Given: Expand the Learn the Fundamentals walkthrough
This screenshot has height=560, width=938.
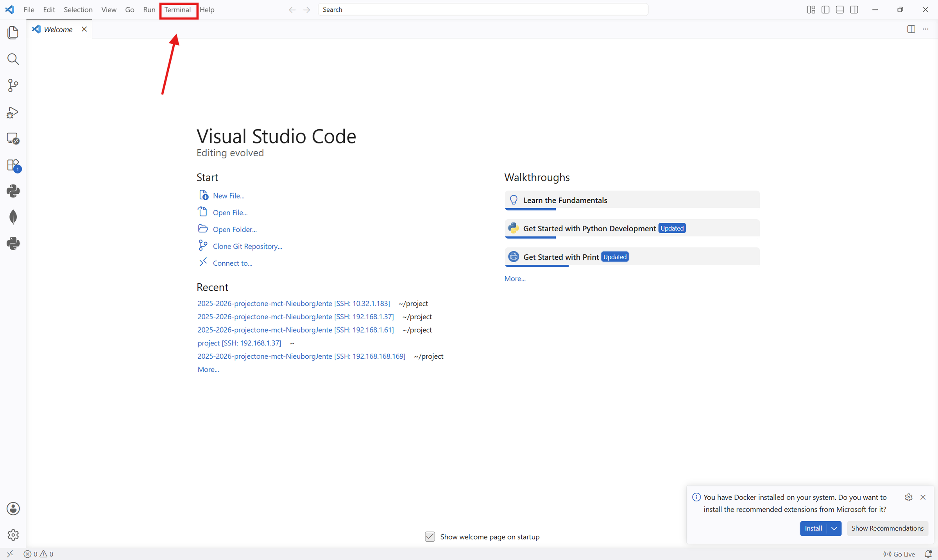Looking at the screenshot, I should (632, 200).
